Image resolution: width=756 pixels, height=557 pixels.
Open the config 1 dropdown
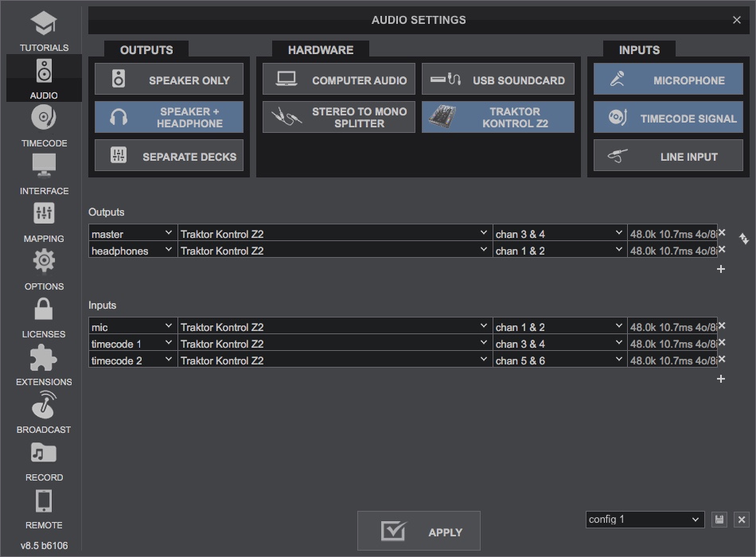pyautogui.click(x=645, y=519)
